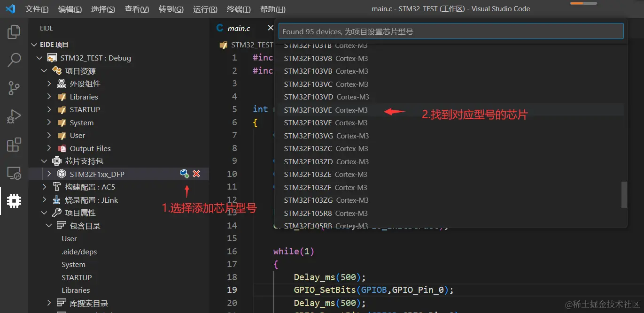Switch to the main.c tab
This screenshot has width=644, height=313.
point(239,28)
